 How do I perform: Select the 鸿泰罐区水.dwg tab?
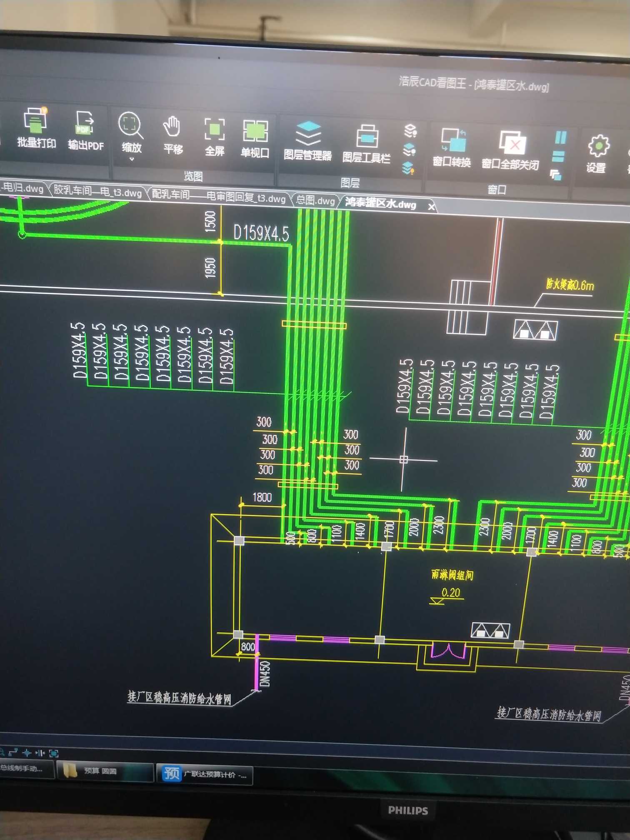pyautogui.click(x=380, y=203)
